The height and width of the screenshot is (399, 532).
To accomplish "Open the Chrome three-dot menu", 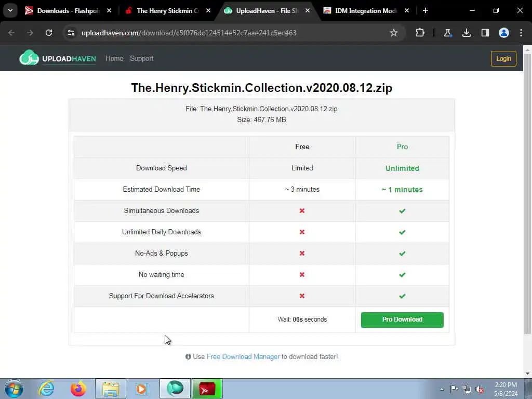I will point(521,33).
